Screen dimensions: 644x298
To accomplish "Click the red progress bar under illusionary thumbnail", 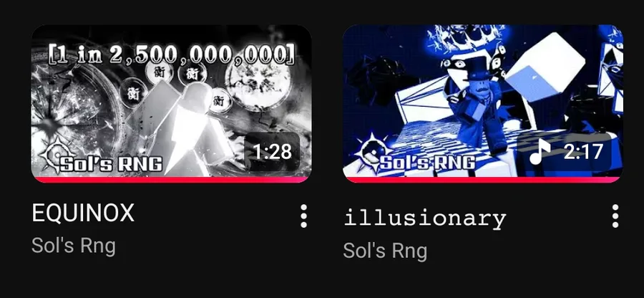I will pos(482,180).
